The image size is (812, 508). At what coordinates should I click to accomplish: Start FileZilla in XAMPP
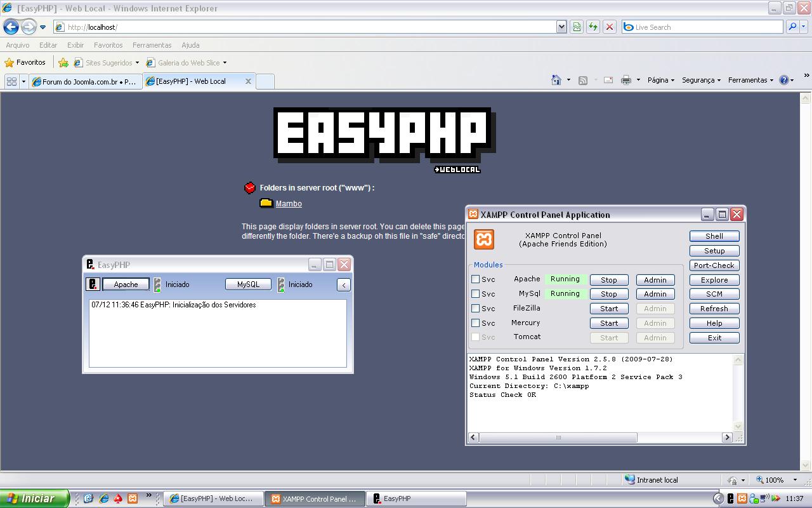609,309
